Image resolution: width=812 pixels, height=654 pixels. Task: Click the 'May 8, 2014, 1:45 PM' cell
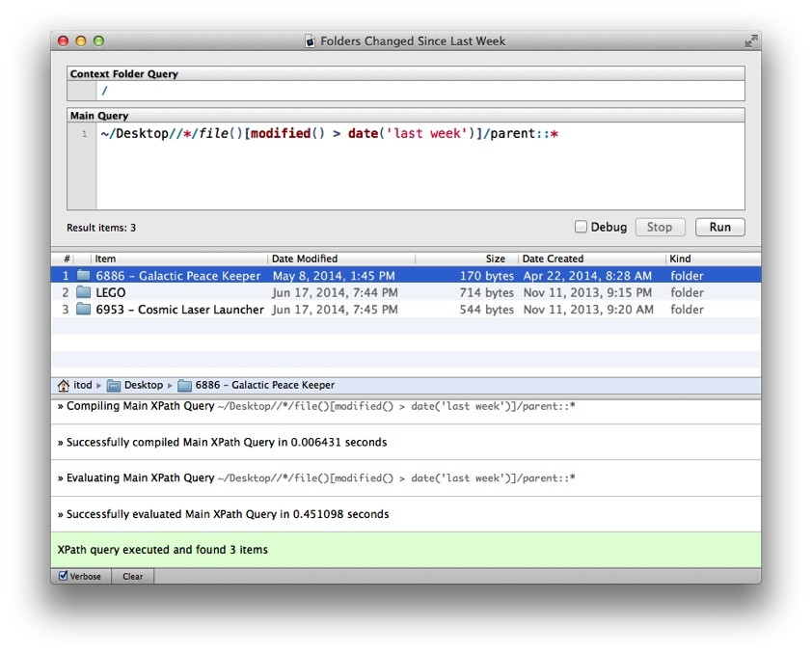[334, 276]
